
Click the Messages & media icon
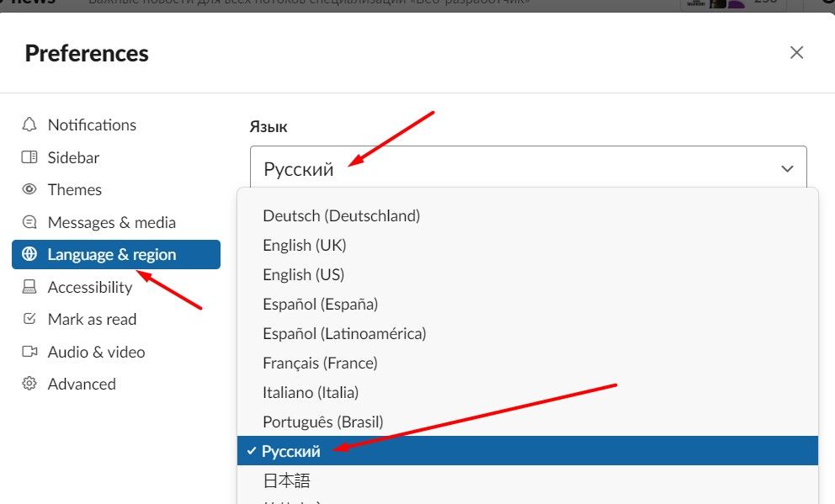[29, 222]
